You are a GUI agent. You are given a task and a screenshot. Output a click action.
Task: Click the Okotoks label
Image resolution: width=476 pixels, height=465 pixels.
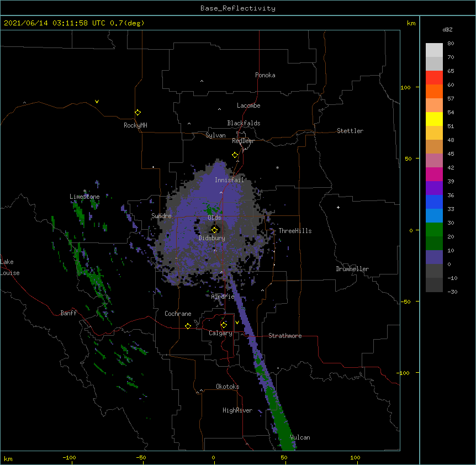228,387
